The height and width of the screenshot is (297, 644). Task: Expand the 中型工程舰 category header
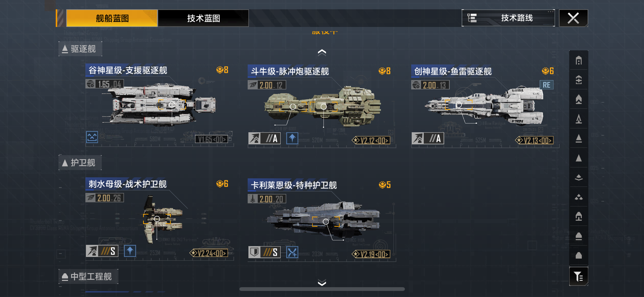[88, 277]
